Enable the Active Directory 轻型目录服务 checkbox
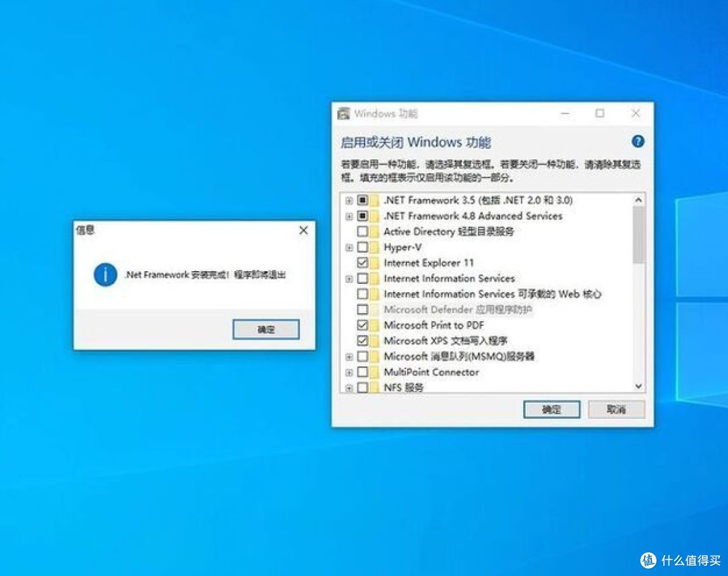 [363, 232]
